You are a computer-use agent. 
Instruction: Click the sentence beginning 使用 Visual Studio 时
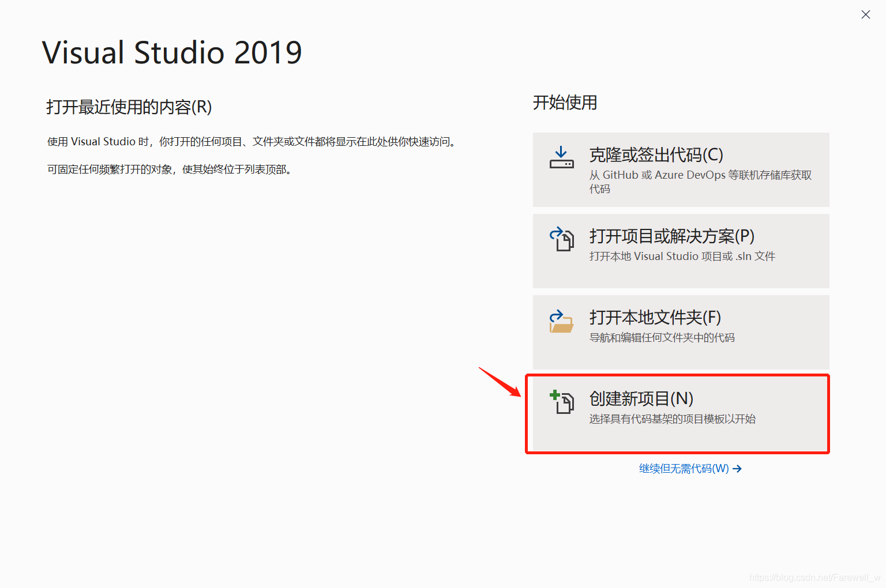pos(253,142)
